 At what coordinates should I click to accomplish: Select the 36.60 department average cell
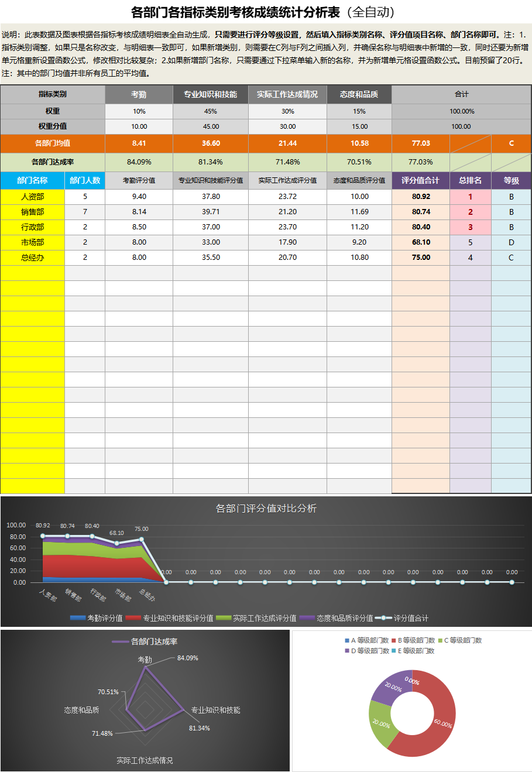click(211, 143)
